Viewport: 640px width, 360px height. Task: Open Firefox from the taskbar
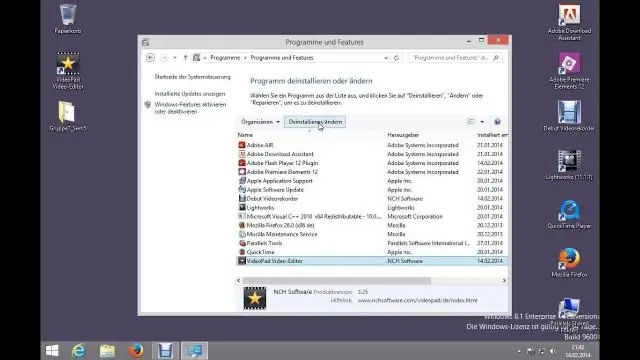click(x=136, y=351)
